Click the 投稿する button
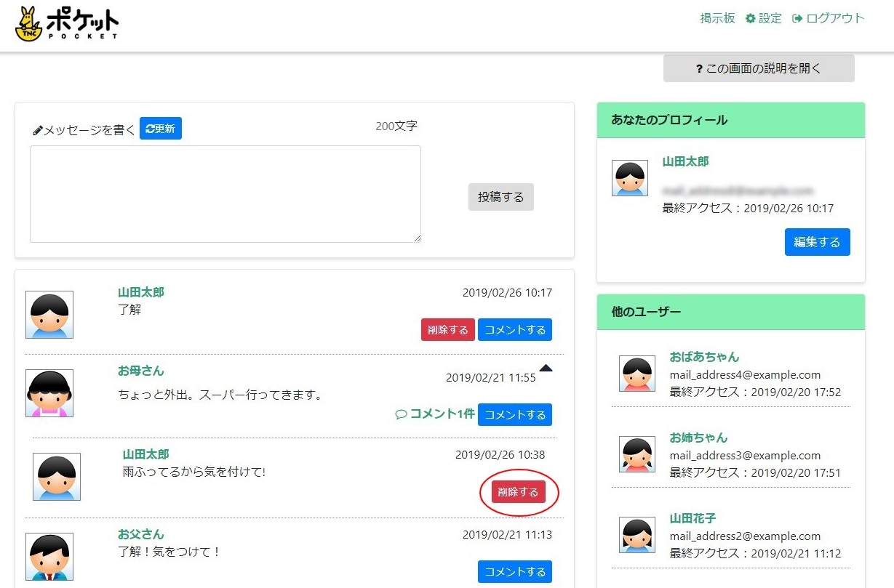The height and width of the screenshot is (588, 894). coord(500,196)
